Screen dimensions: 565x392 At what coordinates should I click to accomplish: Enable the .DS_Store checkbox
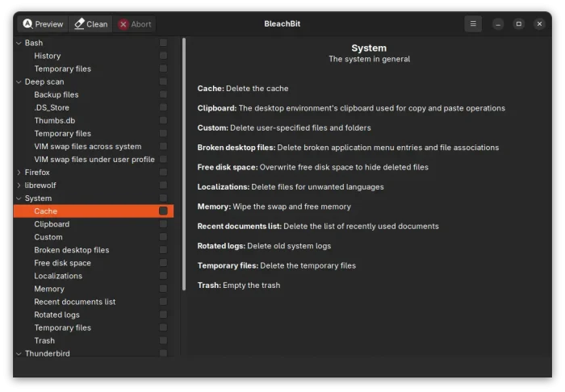click(x=163, y=107)
